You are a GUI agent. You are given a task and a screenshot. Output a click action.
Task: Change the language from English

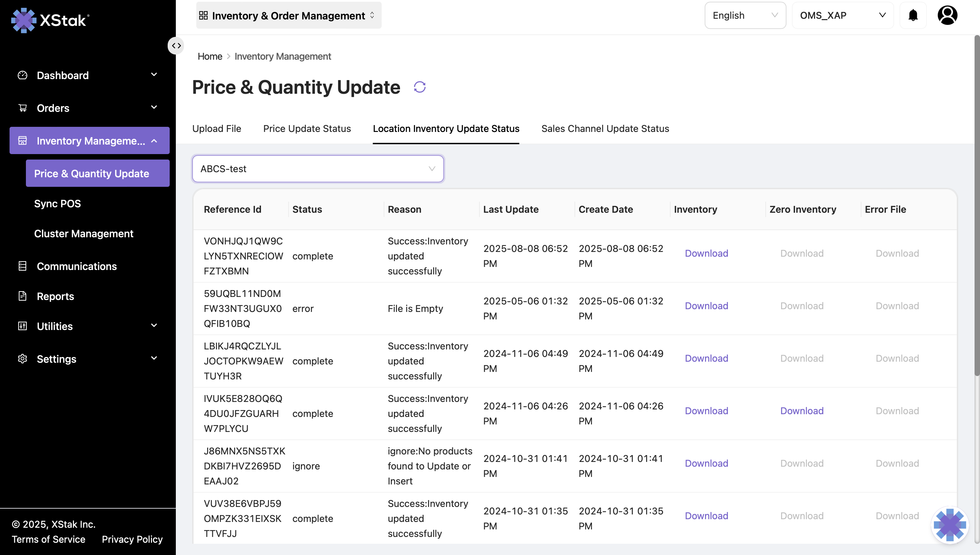coord(745,15)
